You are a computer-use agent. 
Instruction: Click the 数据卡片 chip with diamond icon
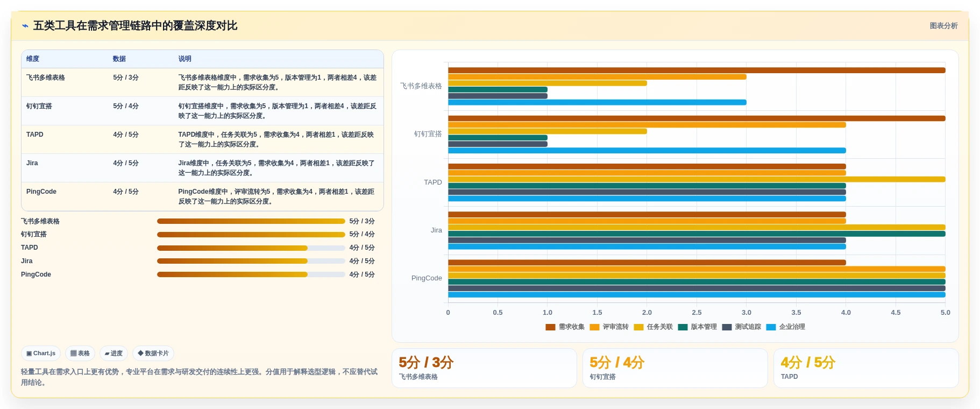(x=153, y=354)
